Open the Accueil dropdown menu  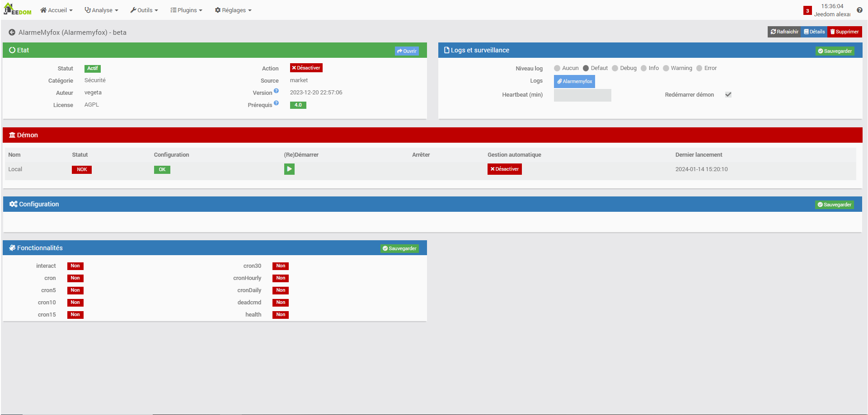[56, 10]
